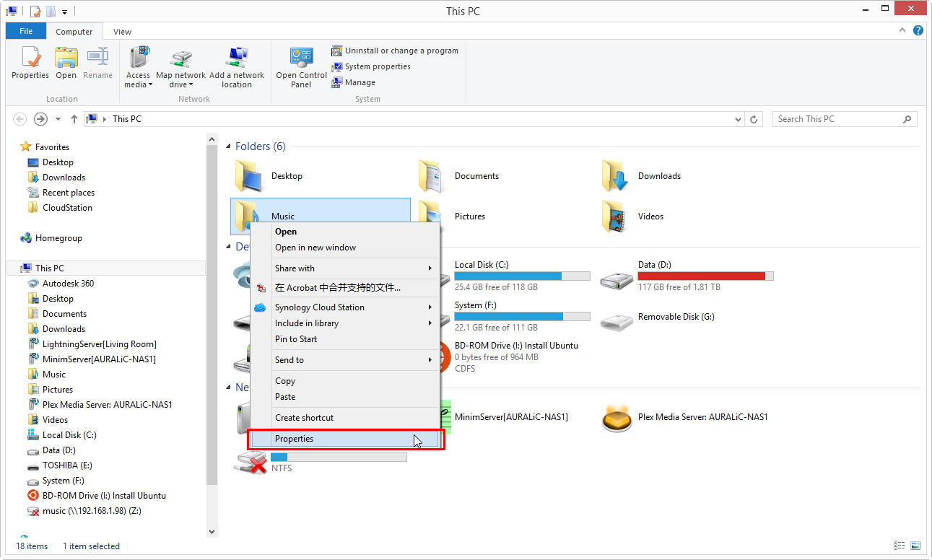
Task: Select the Computer ribbon tab
Action: 74,32
